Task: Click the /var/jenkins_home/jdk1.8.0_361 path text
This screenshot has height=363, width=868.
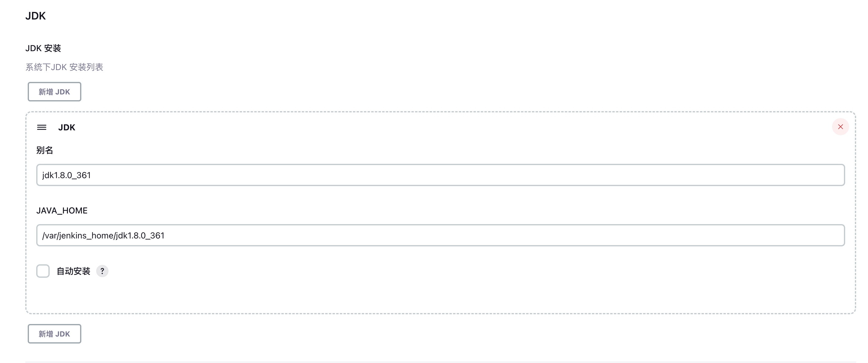Action: click(x=103, y=236)
